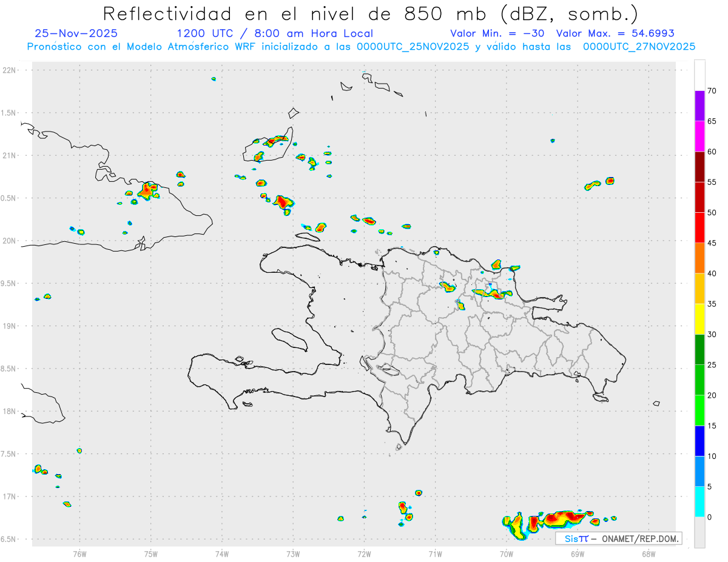The height and width of the screenshot is (562, 728).
Task: Pick the dark red 55–60 dBZ color bar segment
Action: [699, 166]
